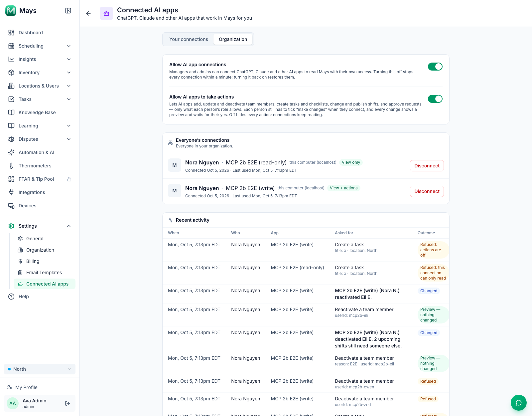Viewport: 532px width, 416px height.
Task: Disconnect MCP 2b E2E (write) connection
Action: pos(427,191)
